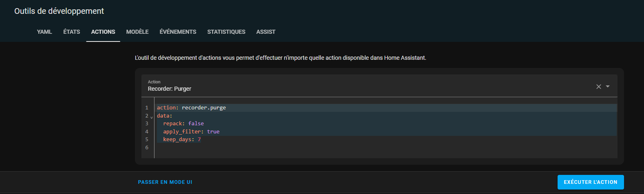
Task: Open the ÉTATS tab
Action: [72, 32]
